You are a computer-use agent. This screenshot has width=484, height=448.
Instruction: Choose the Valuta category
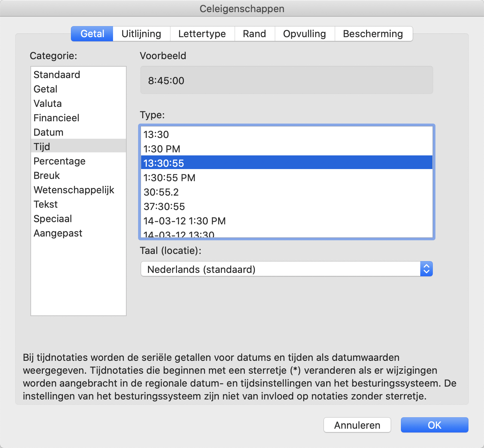pos(79,103)
